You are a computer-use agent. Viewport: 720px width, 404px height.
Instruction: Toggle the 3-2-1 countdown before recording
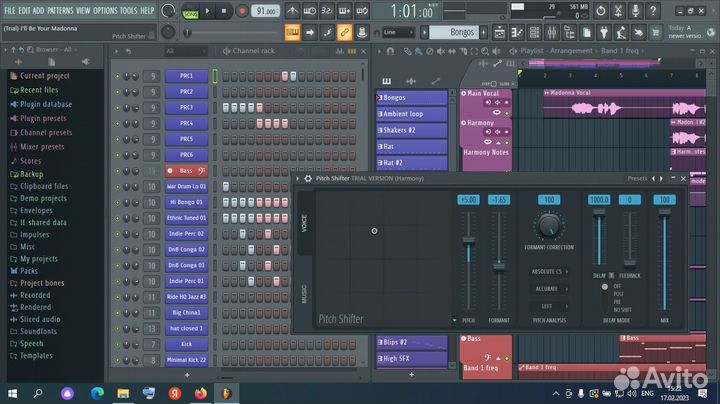(x=327, y=11)
